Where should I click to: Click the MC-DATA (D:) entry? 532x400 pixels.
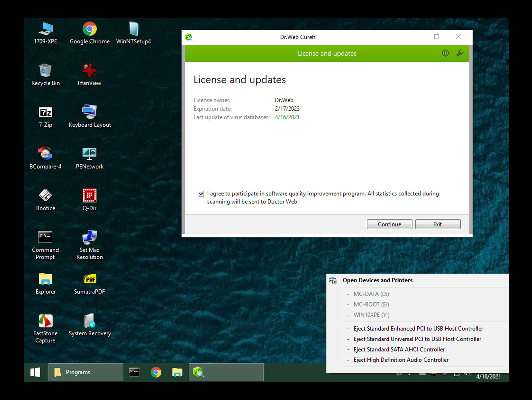coord(371,294)
